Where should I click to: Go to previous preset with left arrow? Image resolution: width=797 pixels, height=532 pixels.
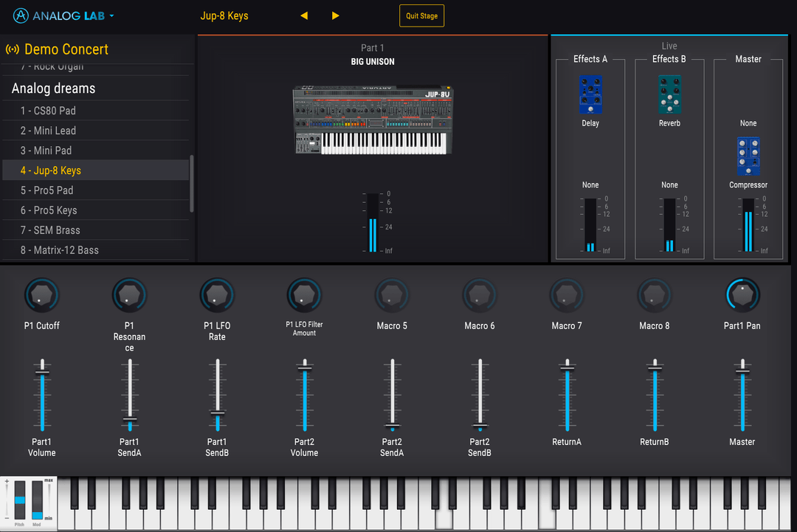pyautogui.click(x=304, y=15)
